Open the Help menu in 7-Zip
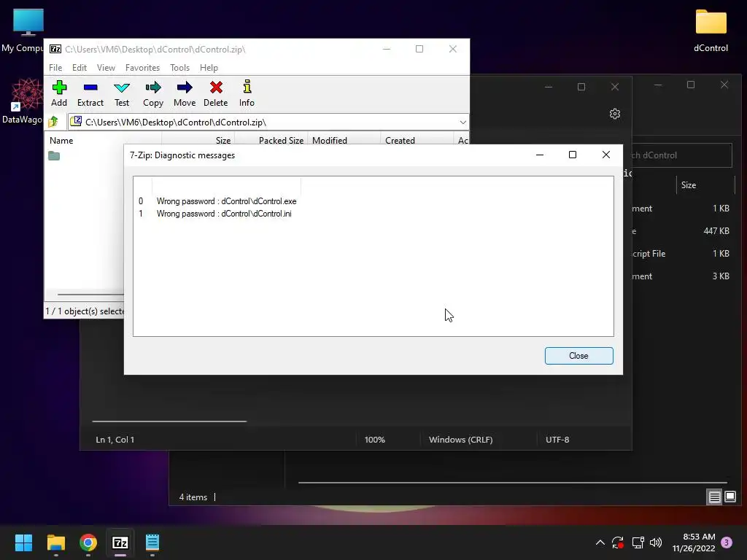The height and width of the screenshot is (560, 747). (x=209, y=68)
